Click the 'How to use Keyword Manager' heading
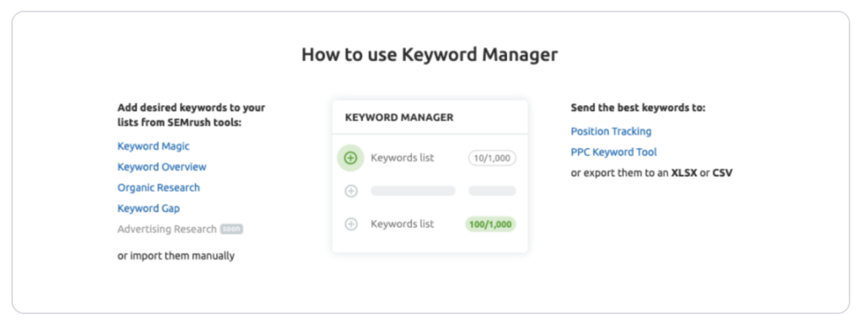This screenshot has width=868, height=326. coord(430,55)
